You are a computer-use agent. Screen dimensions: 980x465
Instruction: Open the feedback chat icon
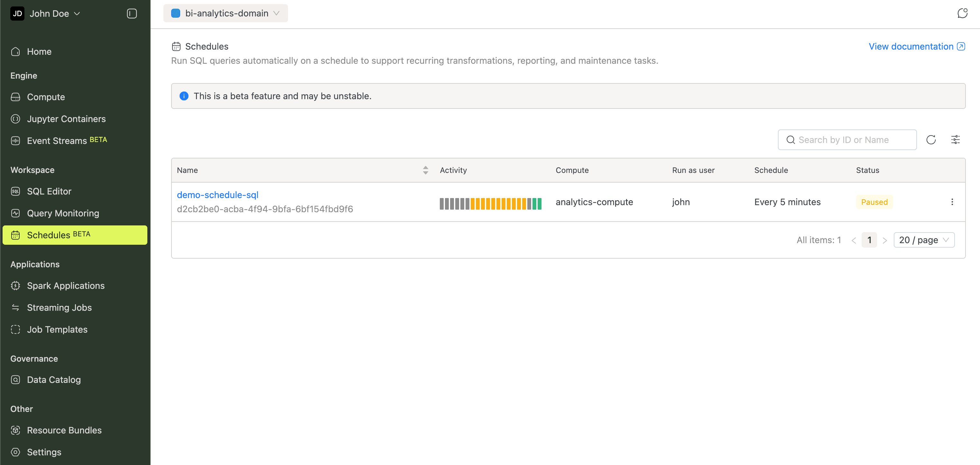(962, 13)
